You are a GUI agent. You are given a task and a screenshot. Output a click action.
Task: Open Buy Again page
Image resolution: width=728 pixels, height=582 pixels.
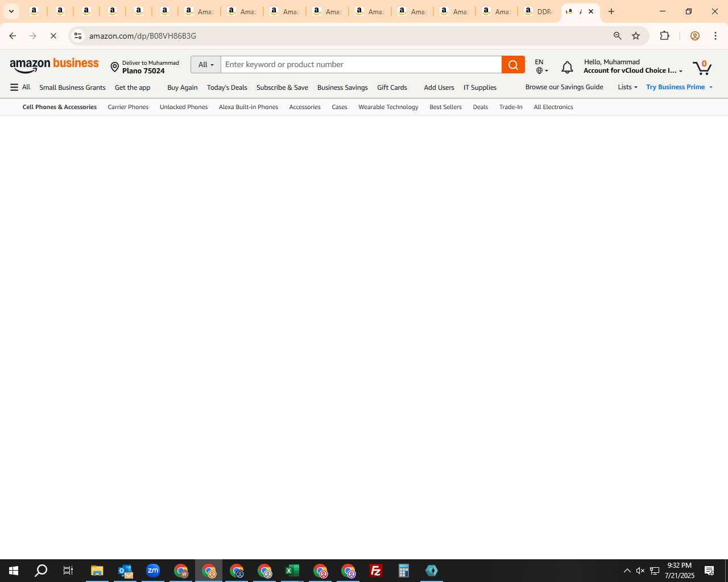[182, 88]
